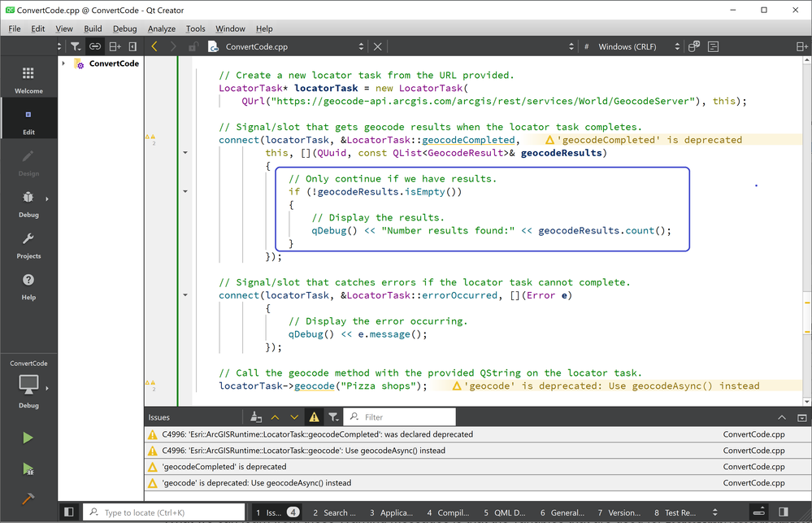Image resolution: width=812 pixels, height=523 pixels.
Task: Click the Build project hammer icon
Action: click(x=28, y=499)
